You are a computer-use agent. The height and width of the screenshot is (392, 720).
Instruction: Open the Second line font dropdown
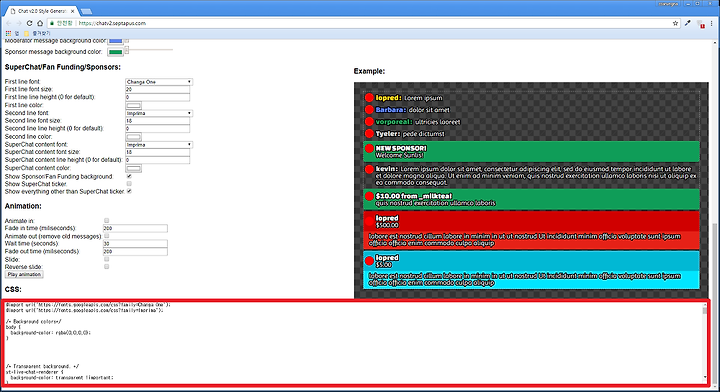[x=159, y=113]
